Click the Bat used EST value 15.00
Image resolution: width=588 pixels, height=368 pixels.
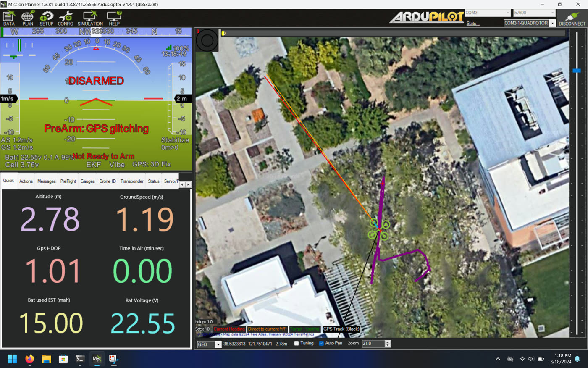(x=51, y=323)
